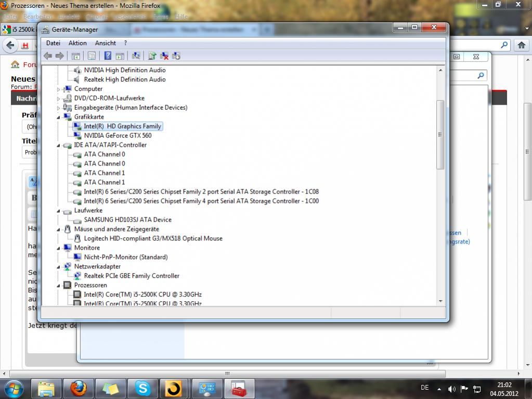Scan for hardware changes icon
Image resolution: width=532 pixels, height=399 pixels.
coord(136,56)
